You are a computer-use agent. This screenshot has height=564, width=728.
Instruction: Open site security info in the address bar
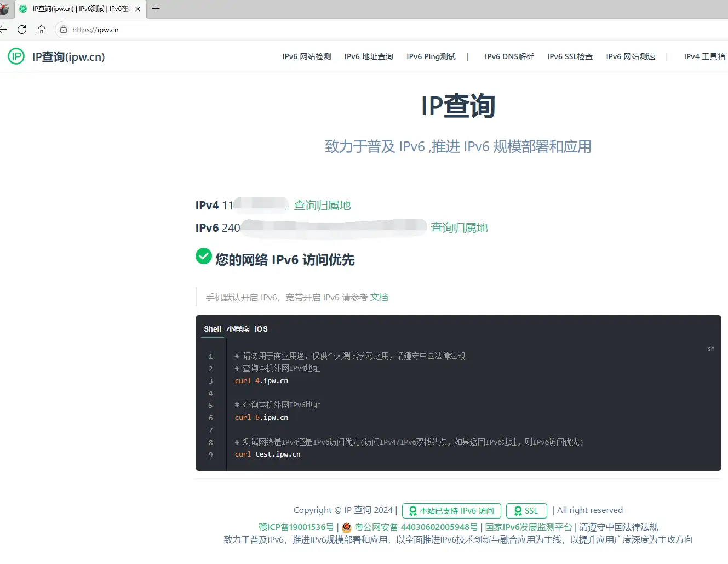(x=63, y=30)
